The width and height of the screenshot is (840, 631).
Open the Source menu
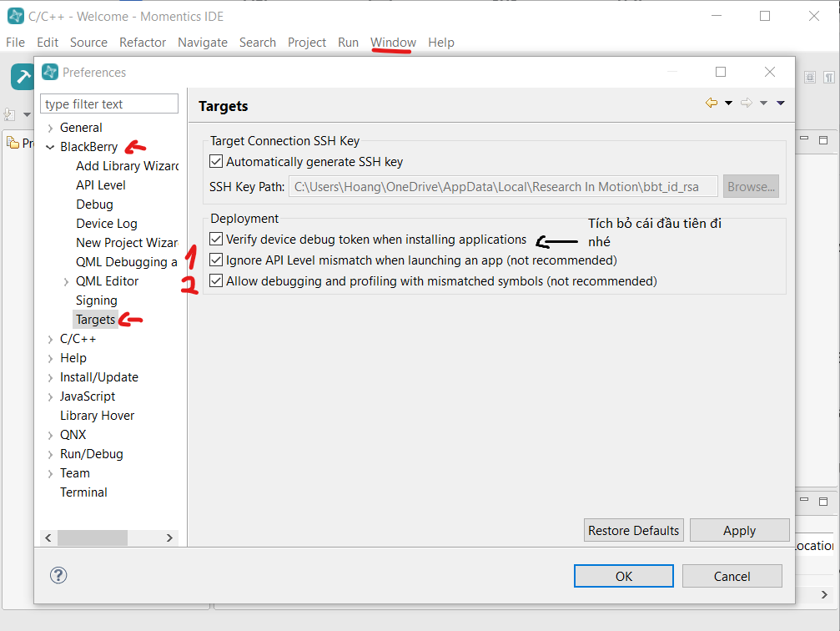pos(88,43)
